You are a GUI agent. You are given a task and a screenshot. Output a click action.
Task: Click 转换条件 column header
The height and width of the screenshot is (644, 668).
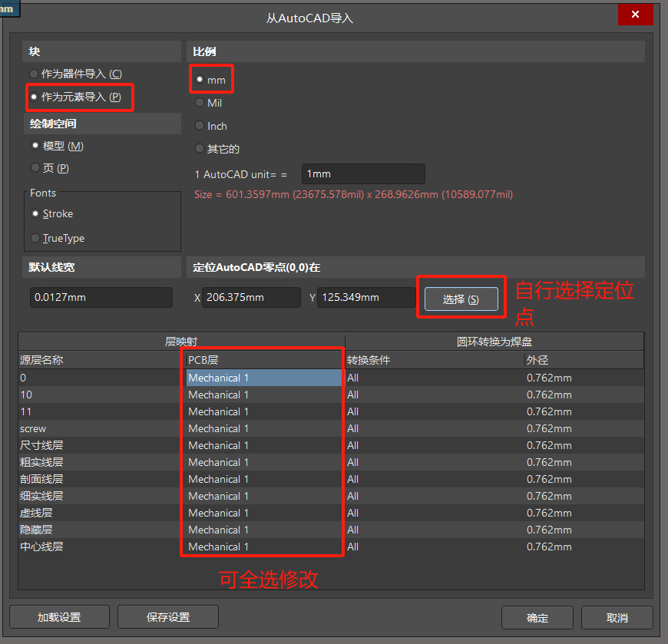(435, 360)
